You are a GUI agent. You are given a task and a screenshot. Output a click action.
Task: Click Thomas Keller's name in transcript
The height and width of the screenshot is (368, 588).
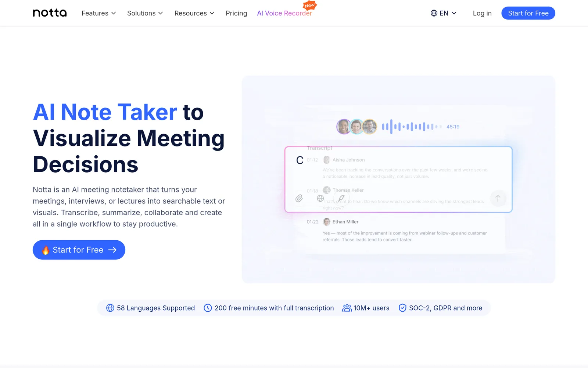tap(348, 190)
